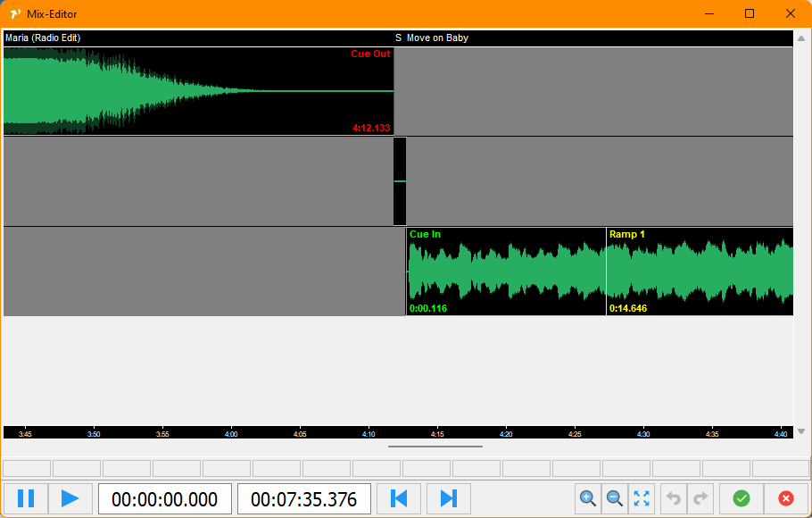The image size is (812, 518).
Task: Select the Move on Baby track title
Action: click(x=437, y=38)
